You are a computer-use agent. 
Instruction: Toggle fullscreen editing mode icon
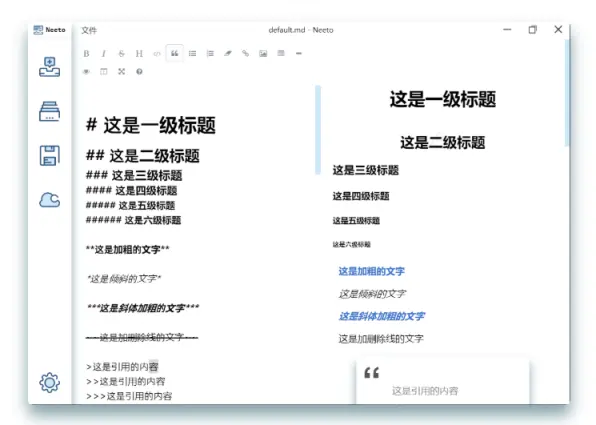click(x=121, y=71)
